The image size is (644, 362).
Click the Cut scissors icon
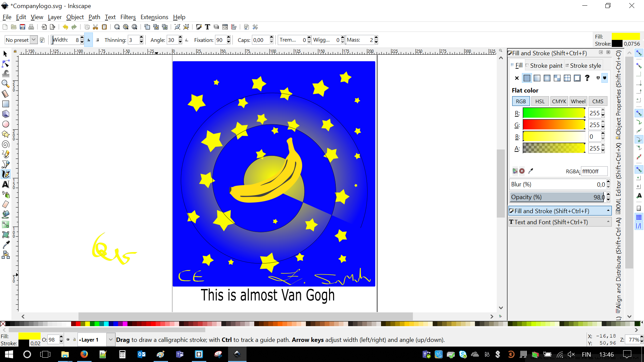(96, 27)
